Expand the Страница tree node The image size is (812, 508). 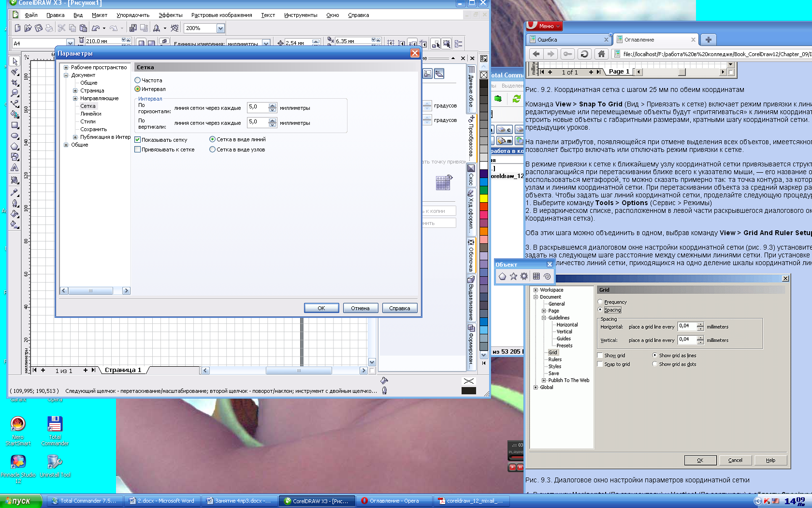pos(75,90)
